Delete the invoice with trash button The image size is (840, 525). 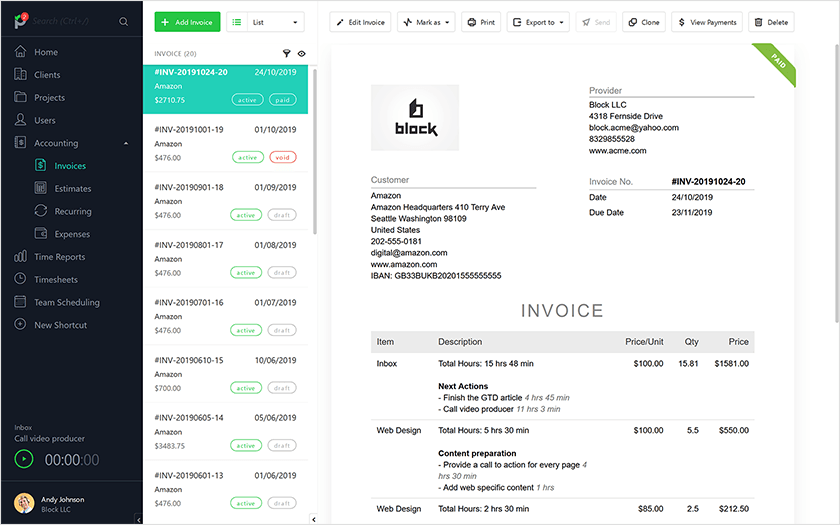771,22
